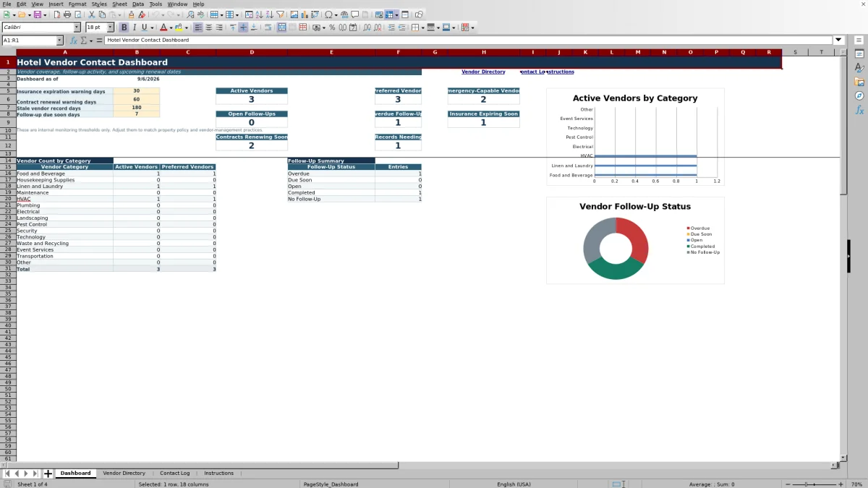Screen dimensions: 868x488
Task: Click the Background Color yellow swatch
Action: (178, 27)
